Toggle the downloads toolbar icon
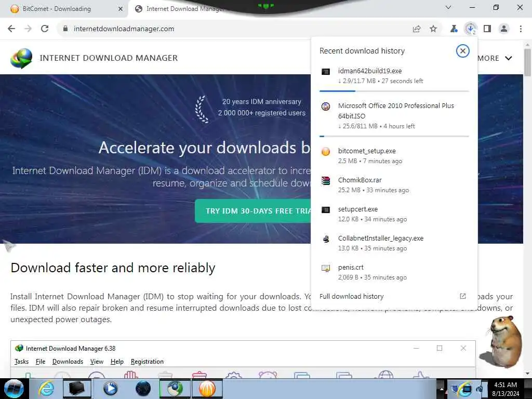Image resolution: width=532 pixels, height=399 pixels. click(x=471, y=29)
